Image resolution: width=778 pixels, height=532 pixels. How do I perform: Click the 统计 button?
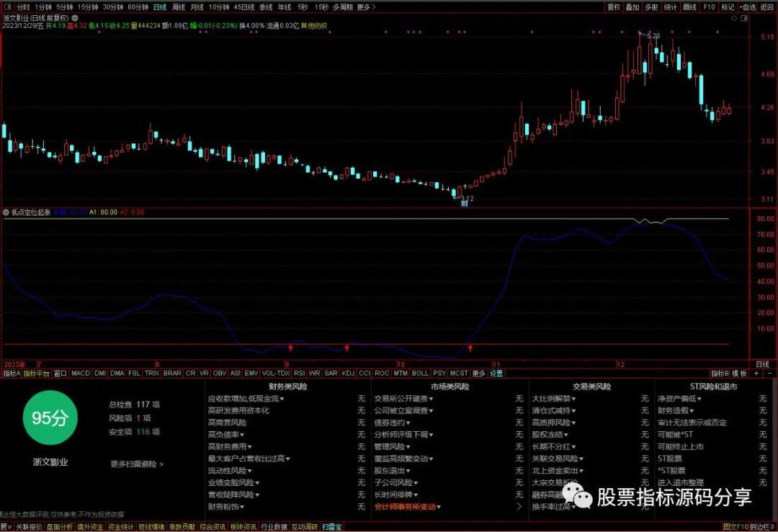point(671,7)
